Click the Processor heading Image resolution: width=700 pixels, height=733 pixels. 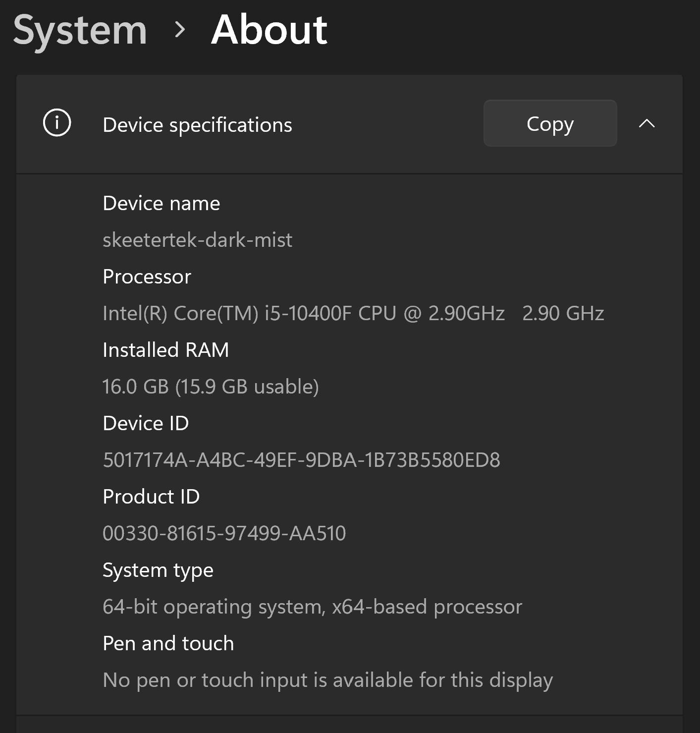(146, 277)
